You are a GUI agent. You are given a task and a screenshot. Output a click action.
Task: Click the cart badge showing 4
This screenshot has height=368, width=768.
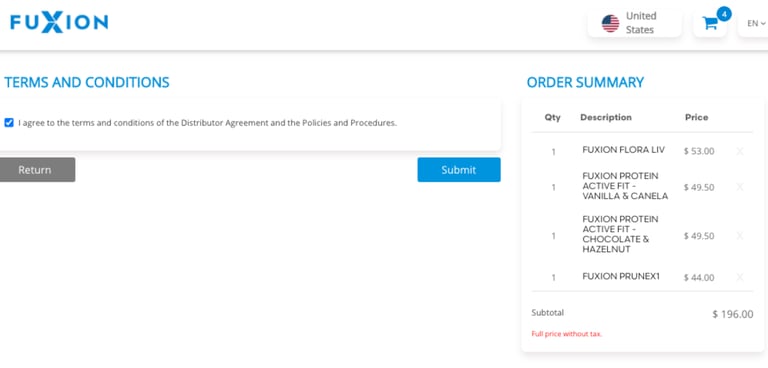point(723,14)
